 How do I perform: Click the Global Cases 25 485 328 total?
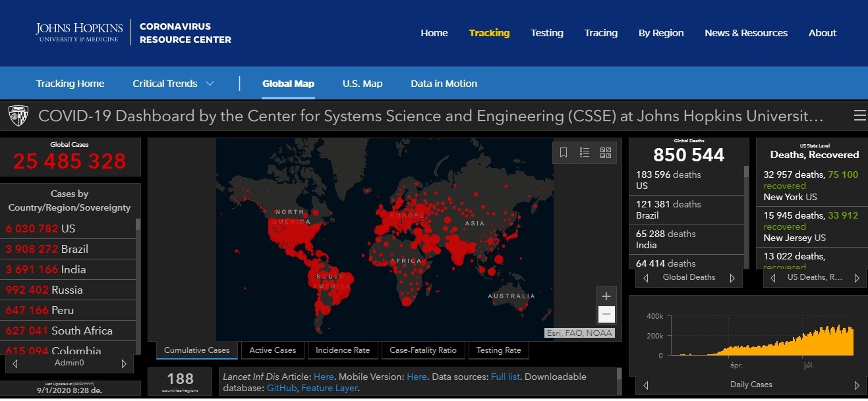(x=70, y=161)
